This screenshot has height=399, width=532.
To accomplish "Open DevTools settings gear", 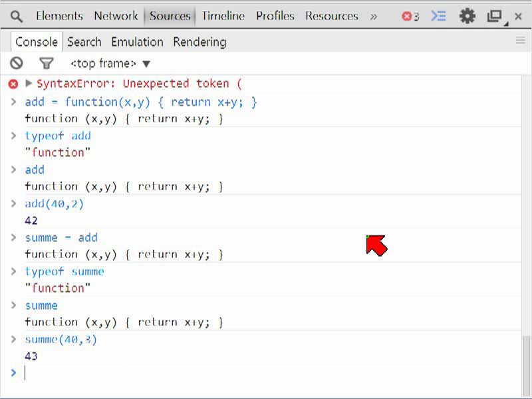I will [x=467, y=16].
